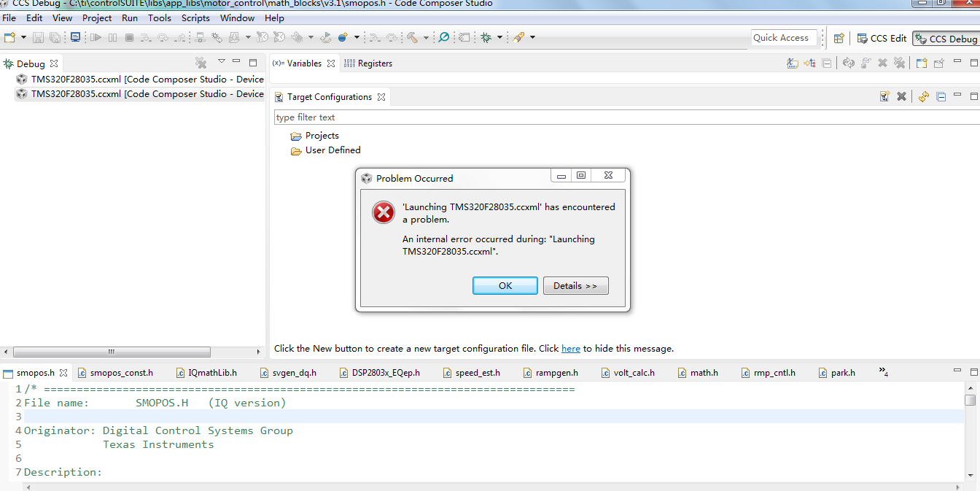Open the File menu

point(9,18)
